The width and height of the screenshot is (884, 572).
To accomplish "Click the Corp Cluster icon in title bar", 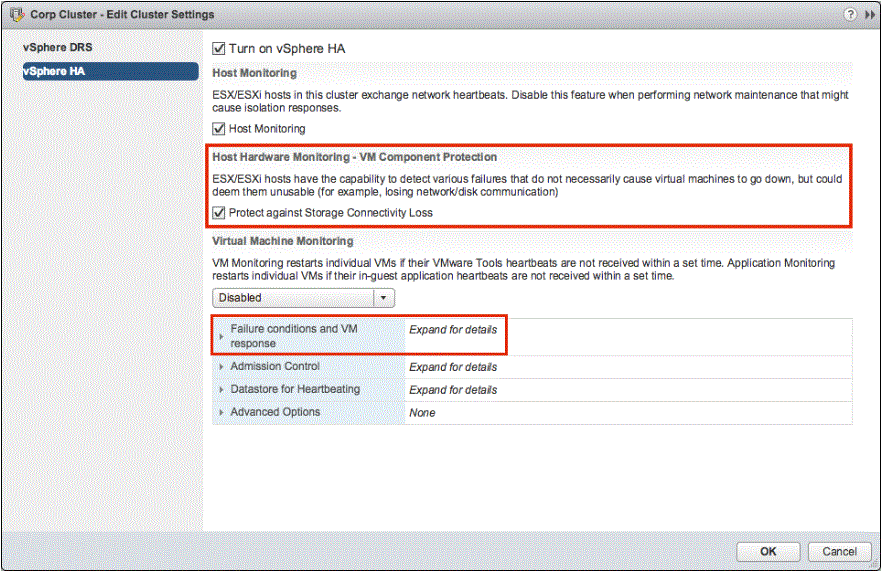I will coord(15,15).
